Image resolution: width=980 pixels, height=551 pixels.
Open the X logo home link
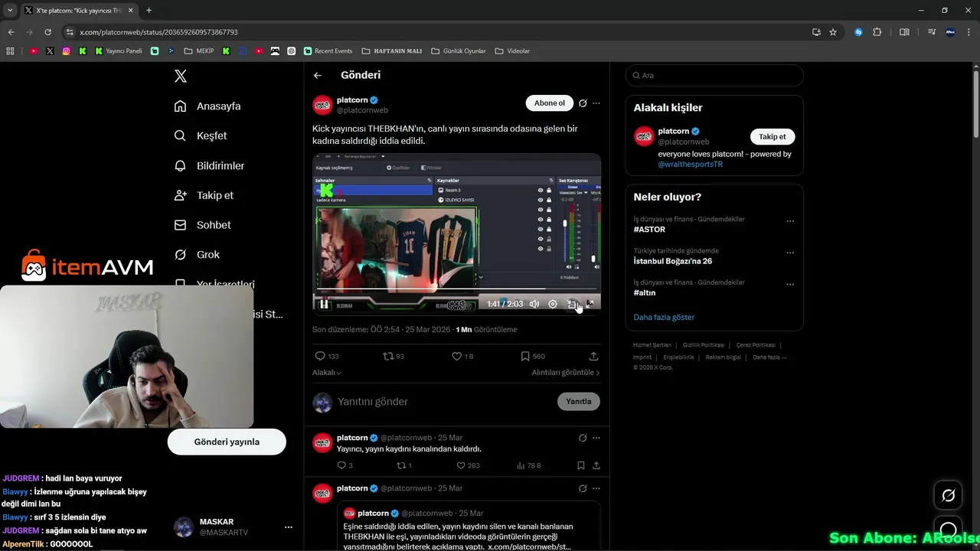pyautogui.click(x=181, y=76)
